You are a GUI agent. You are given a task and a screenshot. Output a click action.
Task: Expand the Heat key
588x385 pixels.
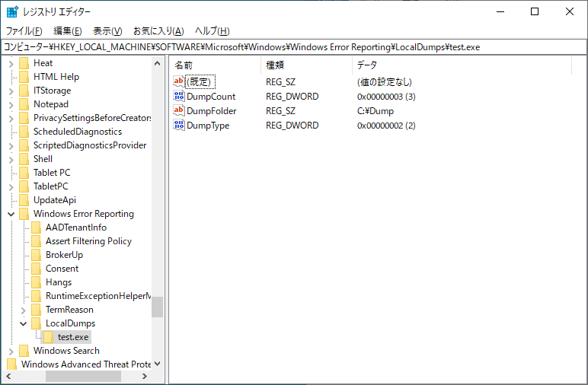pos(11,64)
